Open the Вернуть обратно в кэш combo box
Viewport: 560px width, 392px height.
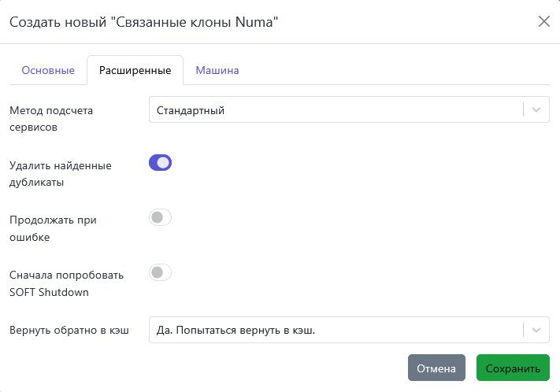(x=349, y=330)
